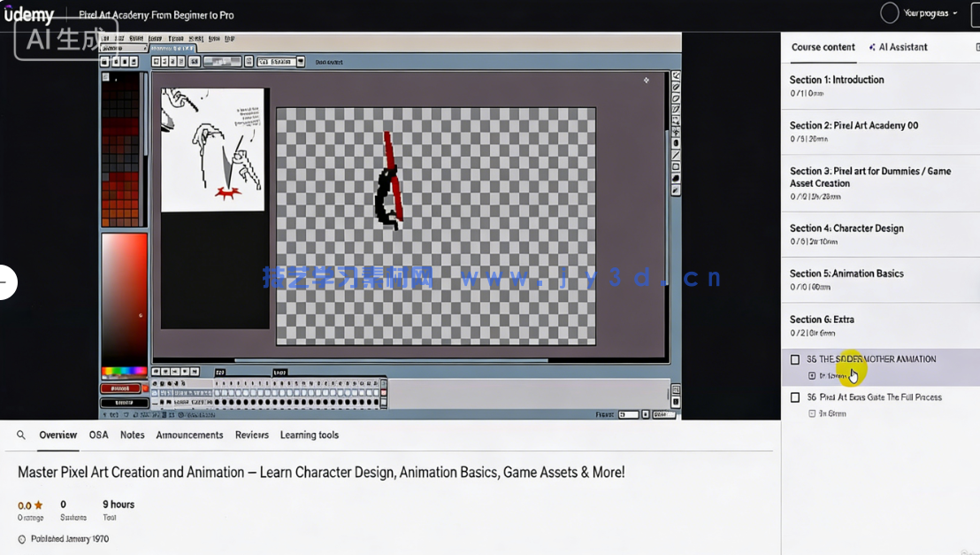Check the S6 Spider Mother Animation checkbox
Image resolution: width=980 pixels, height=555 pixels.
tap(795, 359)
